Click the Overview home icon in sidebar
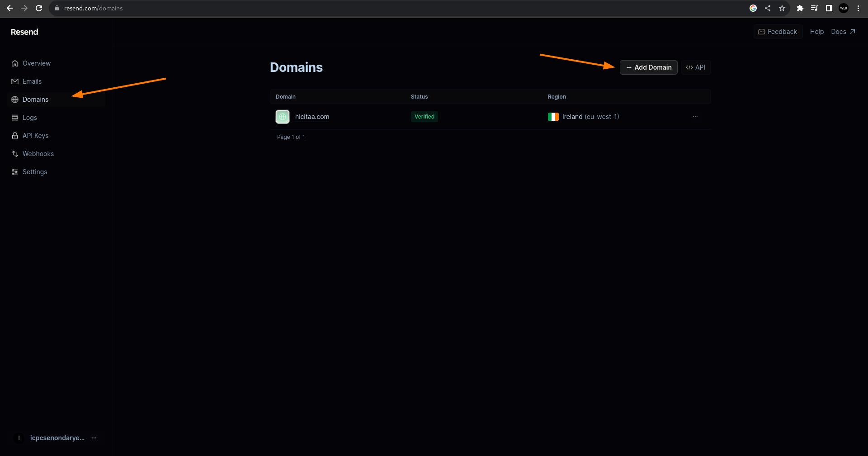Image resolution: width=868 pixels, height=456 pixels. (x=15, y=63)
